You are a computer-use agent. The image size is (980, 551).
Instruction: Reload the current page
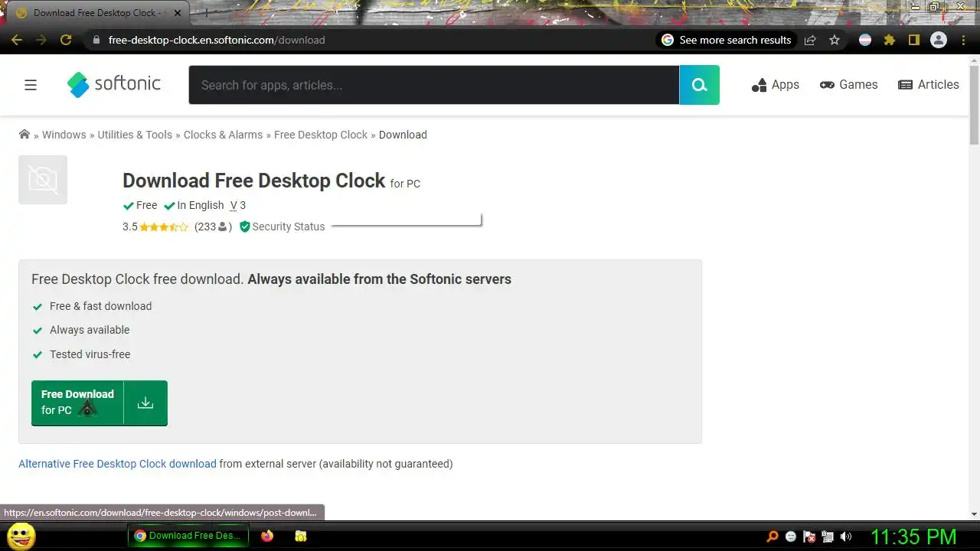click(x=66, y=40)
